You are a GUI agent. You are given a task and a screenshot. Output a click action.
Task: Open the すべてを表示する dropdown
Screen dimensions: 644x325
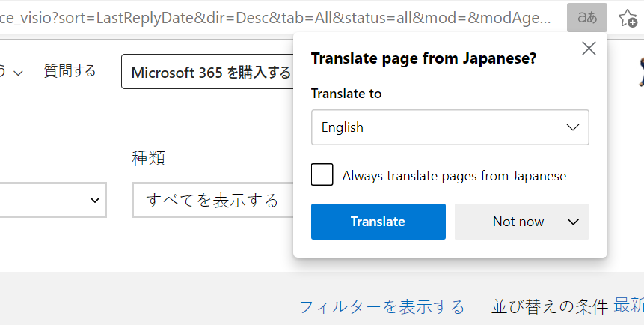click(212, 201)
